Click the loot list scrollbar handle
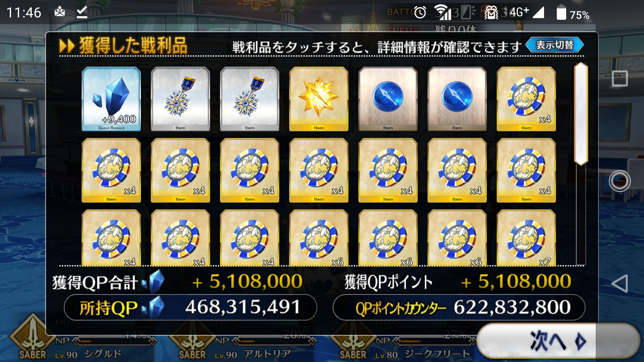The height and width of the screenshot is (362, 644). (x=581, y=114)
